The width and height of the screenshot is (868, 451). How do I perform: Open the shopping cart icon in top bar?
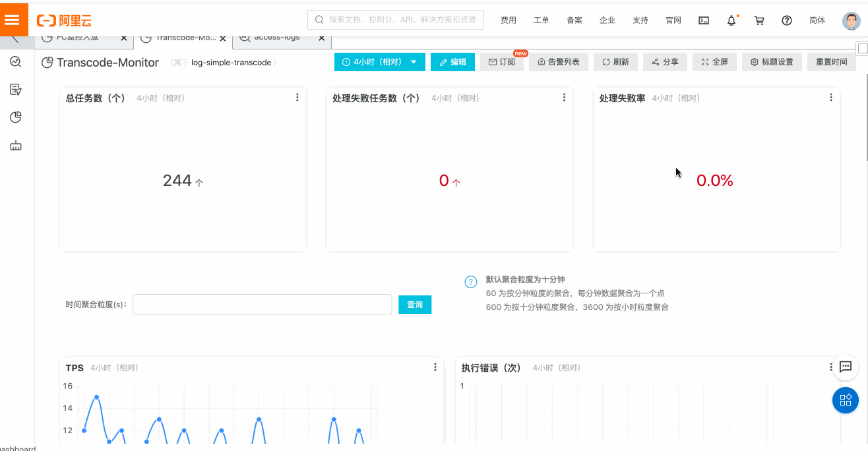tap(759, 20)
